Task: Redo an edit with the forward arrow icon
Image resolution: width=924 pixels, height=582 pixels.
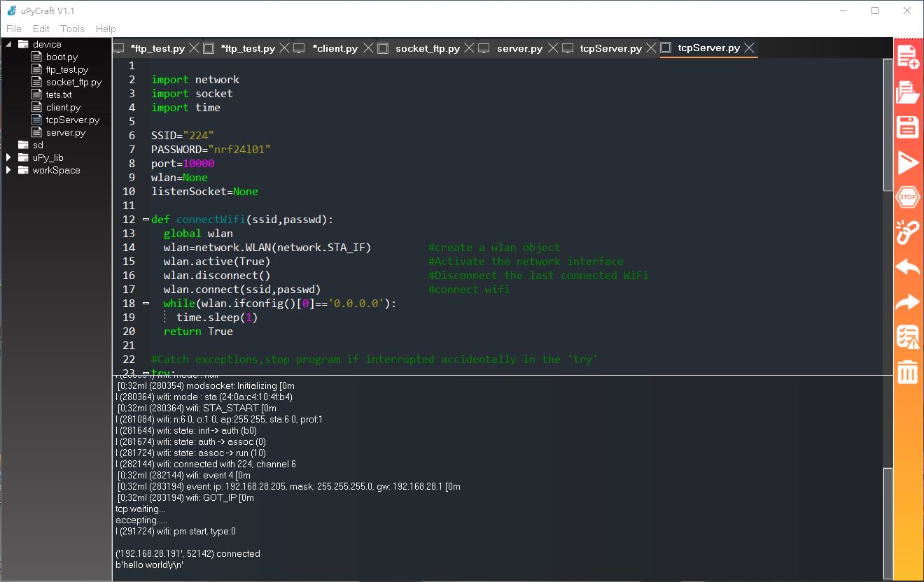Action: pos(907,302)
